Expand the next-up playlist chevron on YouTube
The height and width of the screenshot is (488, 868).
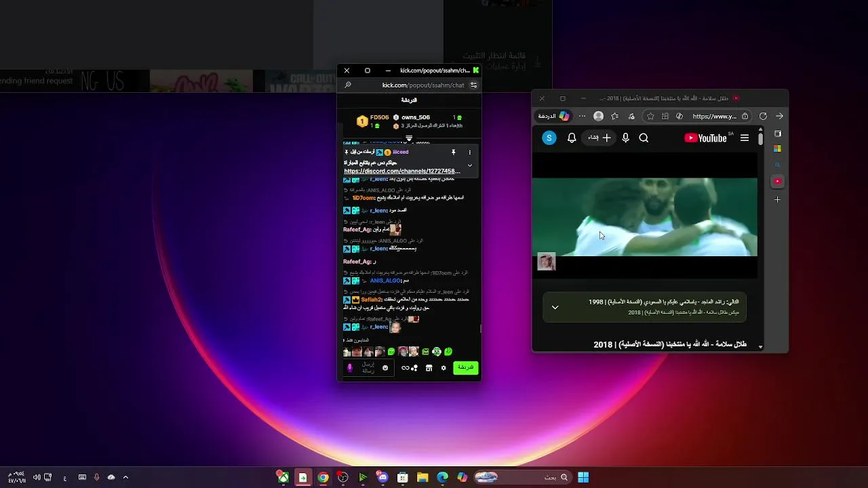[x=555, y=307]
